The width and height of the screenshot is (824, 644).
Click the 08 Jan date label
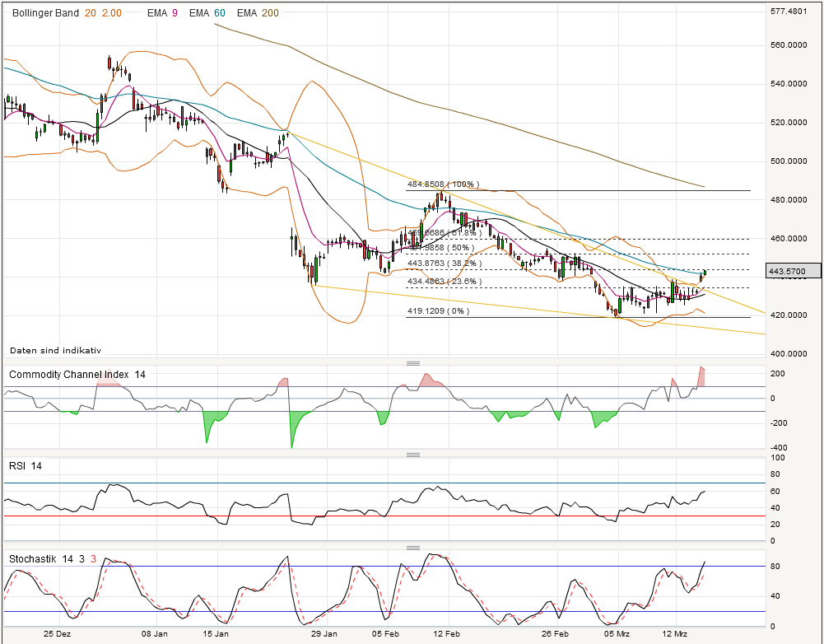155,633
